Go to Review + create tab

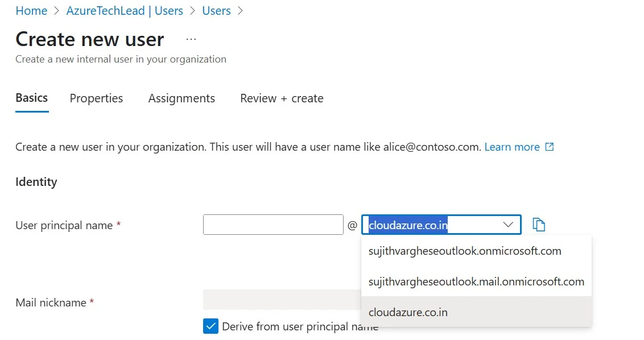pos(282,98)
